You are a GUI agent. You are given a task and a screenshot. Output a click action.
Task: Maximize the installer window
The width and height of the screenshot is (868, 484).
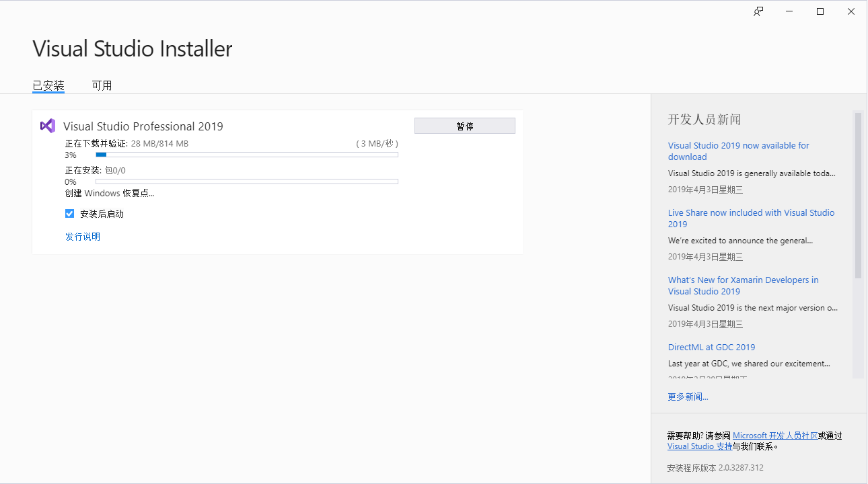[820, 11]
